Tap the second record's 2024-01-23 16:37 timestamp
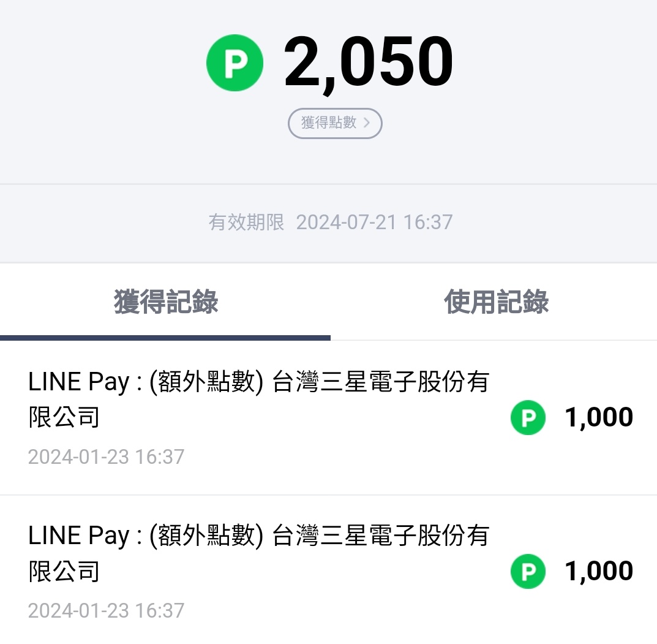657x644 pixels. pos(106,611)
